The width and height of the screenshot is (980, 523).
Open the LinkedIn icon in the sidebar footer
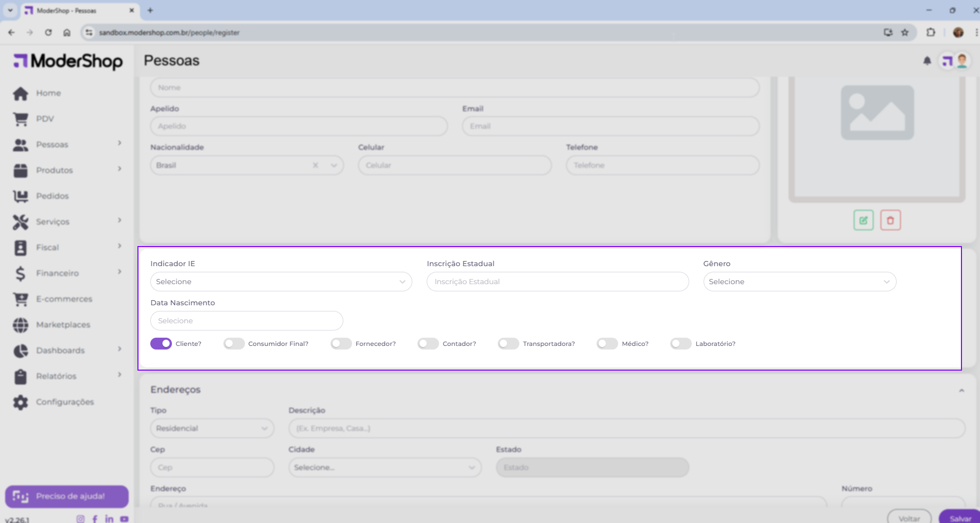pos(109,519)
